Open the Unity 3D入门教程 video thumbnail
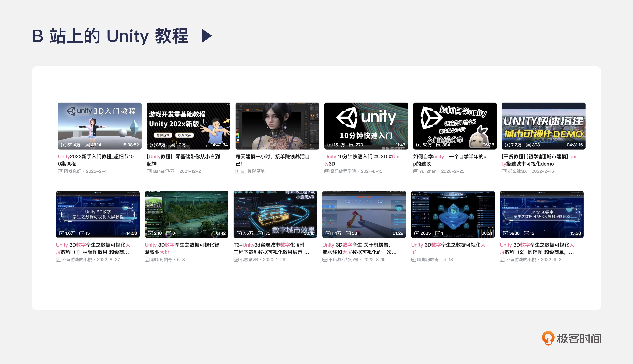633x364 pixels. [100, 126]
